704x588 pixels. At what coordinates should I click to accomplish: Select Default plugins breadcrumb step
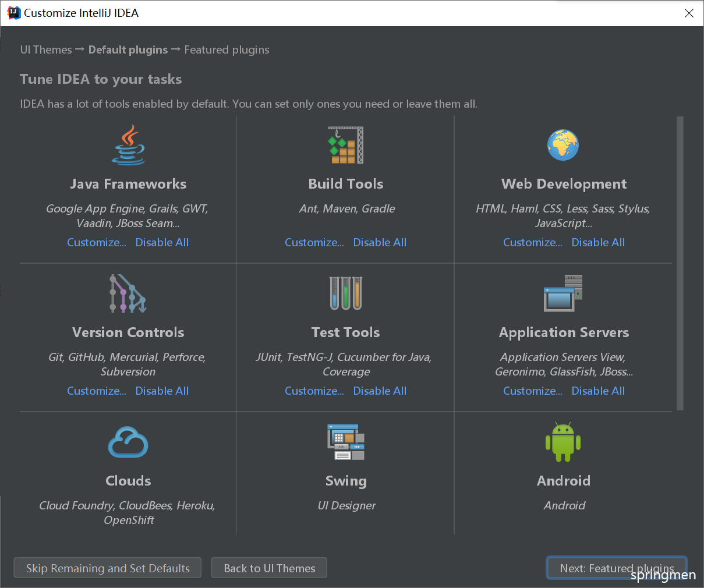click(128, 49)
